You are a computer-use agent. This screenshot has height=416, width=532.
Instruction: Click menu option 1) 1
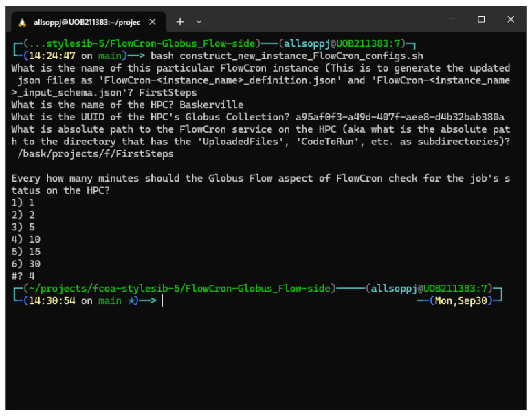point(23,203)
